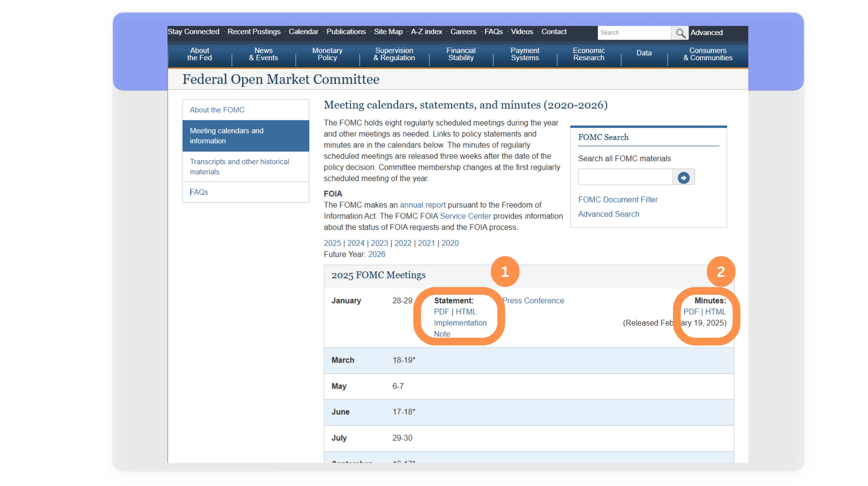Open Videos link
868x486 pixels.
pyautogui.click(x=522, y=32)
